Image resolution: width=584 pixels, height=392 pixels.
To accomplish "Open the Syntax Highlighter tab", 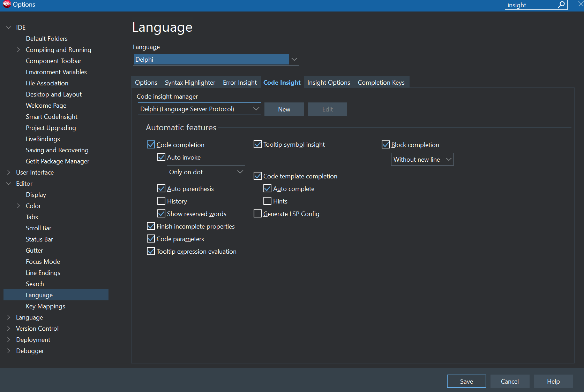I will tap(190, 83).
